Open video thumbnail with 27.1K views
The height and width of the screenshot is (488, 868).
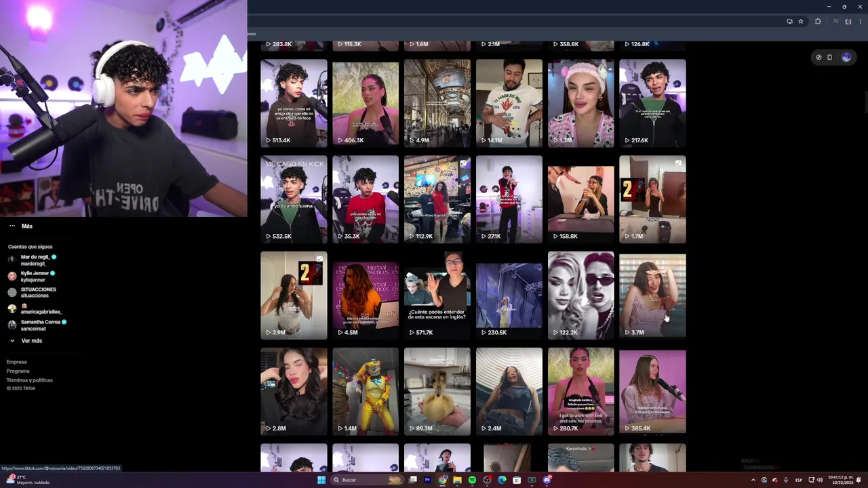[509, 199]
